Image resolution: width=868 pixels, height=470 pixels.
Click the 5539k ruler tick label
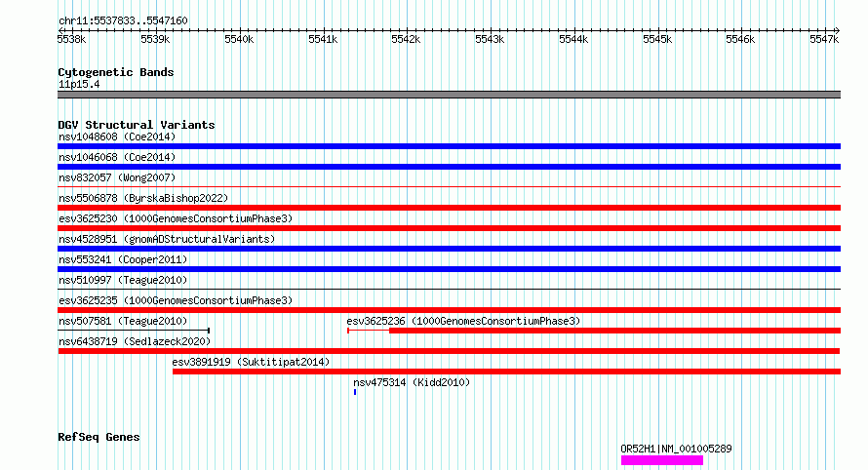point(155,39)
